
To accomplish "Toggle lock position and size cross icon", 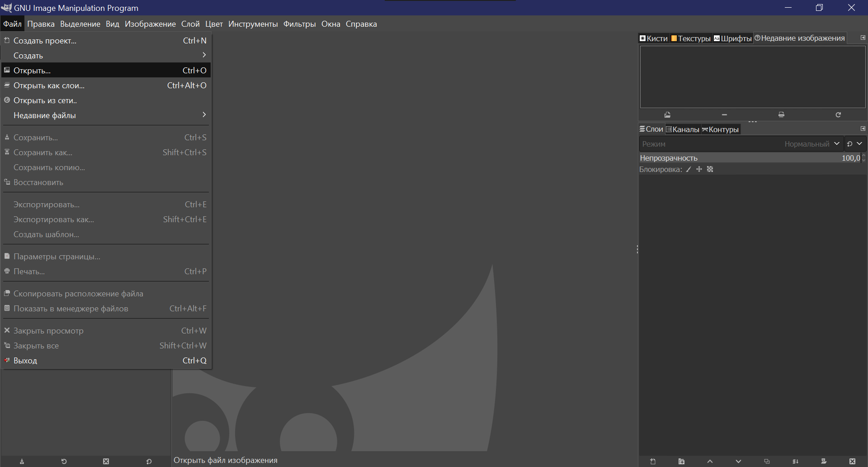I will (x=699, y=169).
